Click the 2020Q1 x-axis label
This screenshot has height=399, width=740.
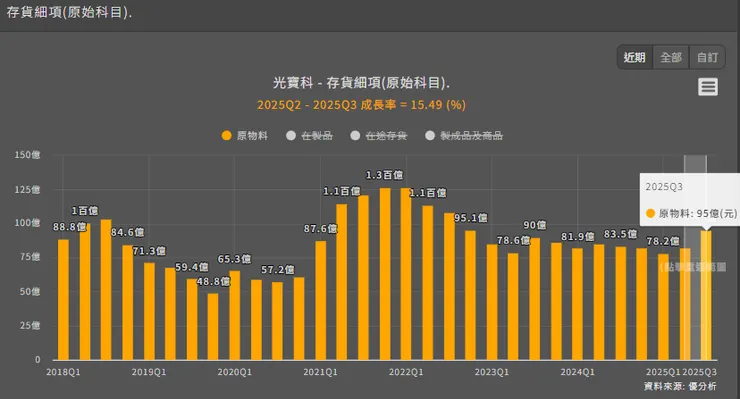pyautogui.click(x=235, y=372)
